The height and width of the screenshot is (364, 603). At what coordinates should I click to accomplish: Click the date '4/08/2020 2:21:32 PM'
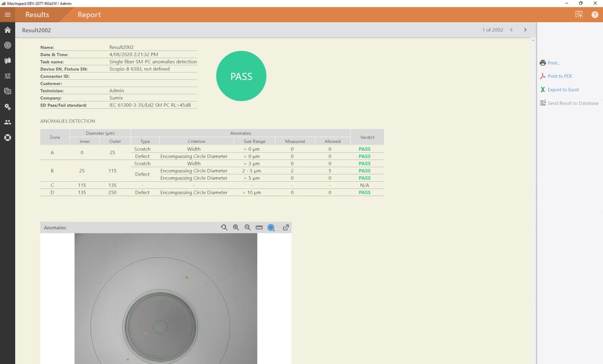click(133, 54)
